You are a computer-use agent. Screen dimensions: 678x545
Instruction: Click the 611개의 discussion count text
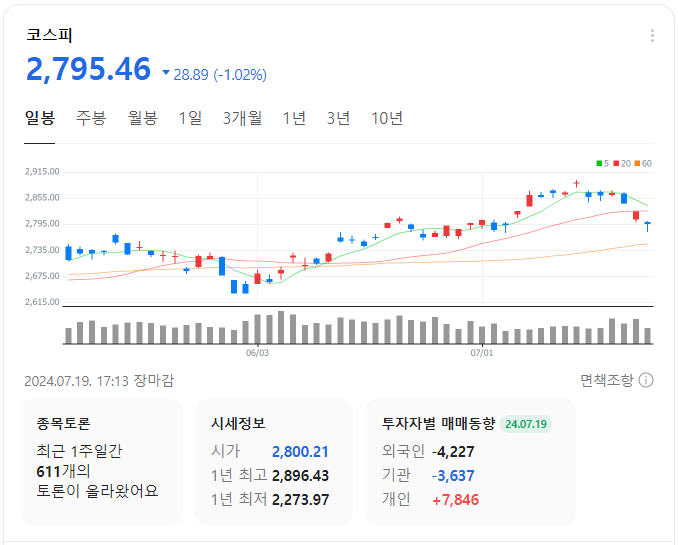(63, 471)
